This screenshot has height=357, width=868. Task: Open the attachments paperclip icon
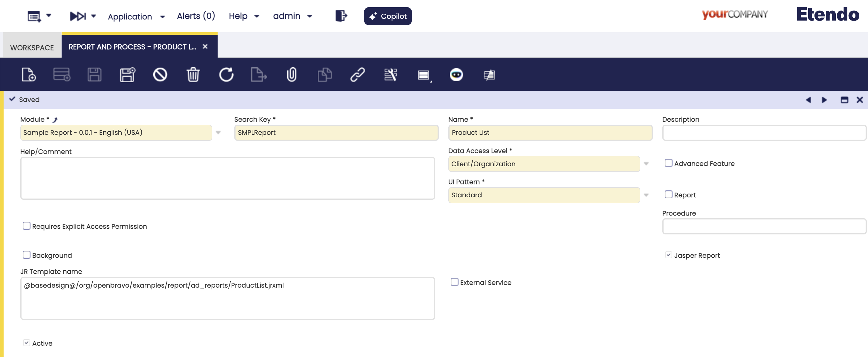tap(292, 74)
